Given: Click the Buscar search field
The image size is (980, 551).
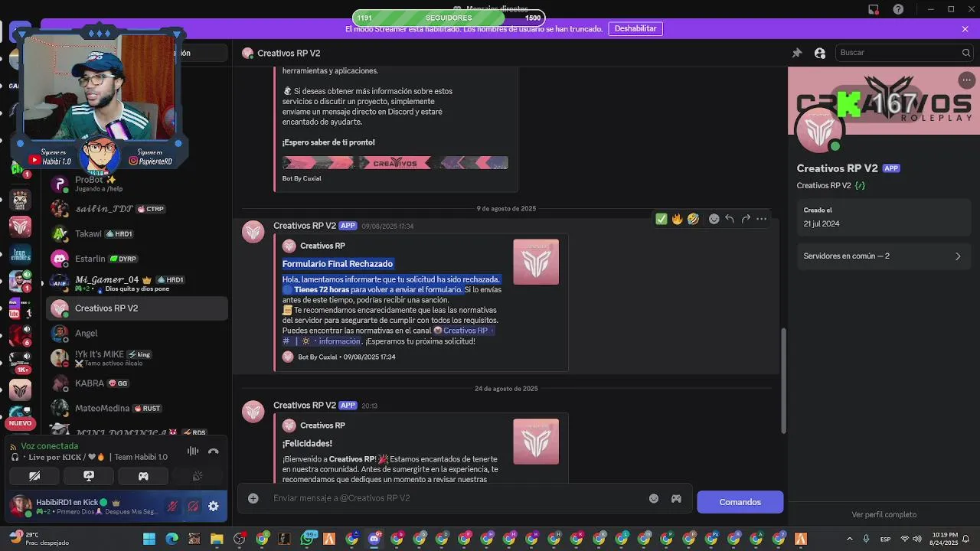Looking at the screenshot, I should click(x=903, y=53).
